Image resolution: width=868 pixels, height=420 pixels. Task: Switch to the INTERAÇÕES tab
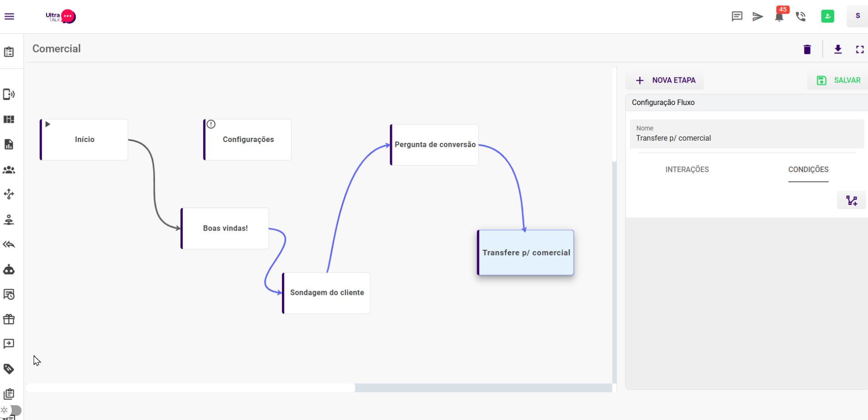click(x=687, y=169)
